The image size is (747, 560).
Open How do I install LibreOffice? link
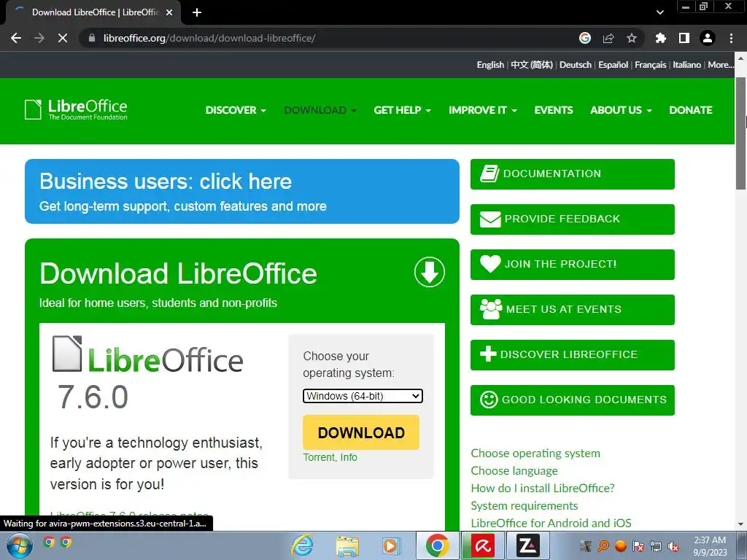[543, 488]
